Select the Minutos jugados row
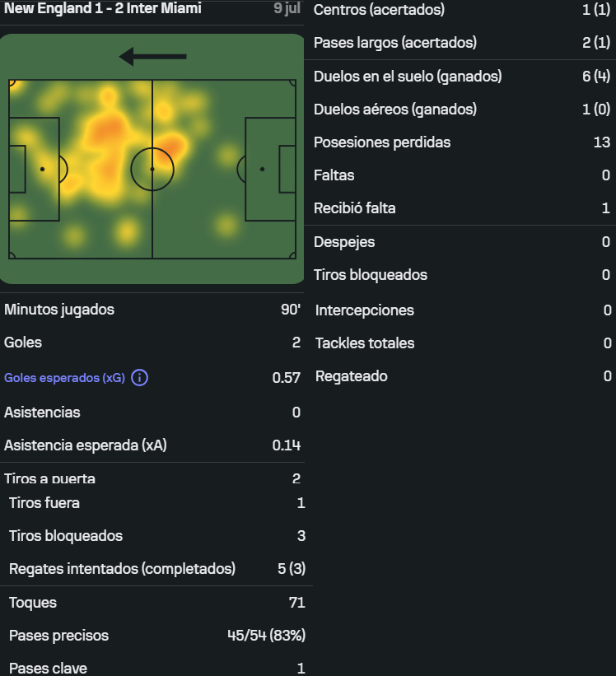Viewport: 616px width, 676px height. (152, 310)
